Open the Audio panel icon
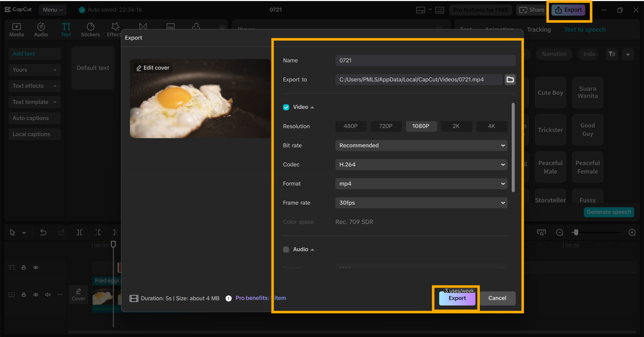Screen dimensions: 644x337 coord(41,30)
